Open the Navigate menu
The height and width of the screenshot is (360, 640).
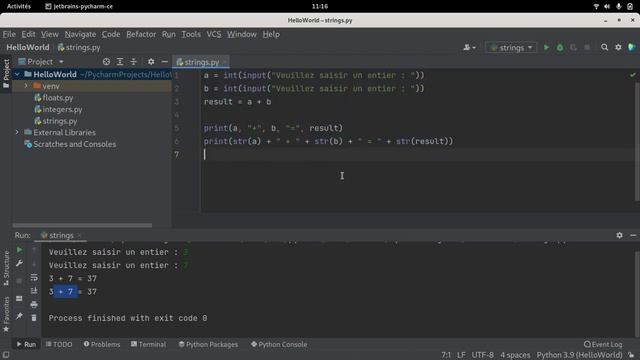pyautogui.click(x=80, y=34)
